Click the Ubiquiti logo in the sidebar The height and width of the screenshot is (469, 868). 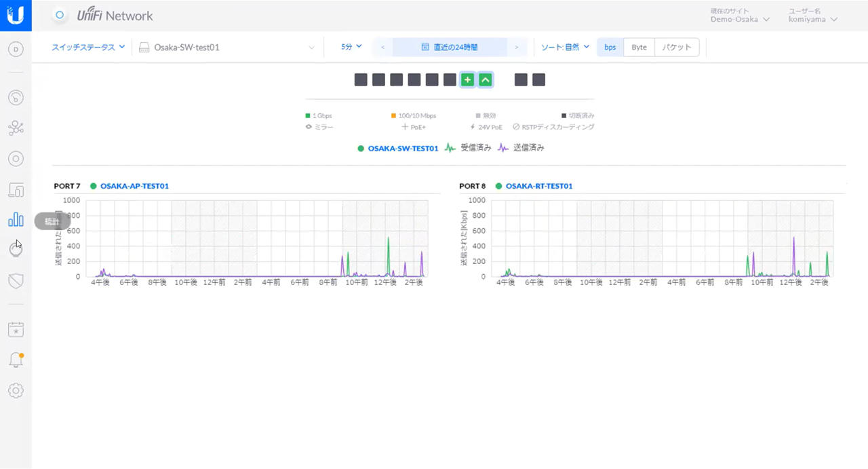pos(16,15)
